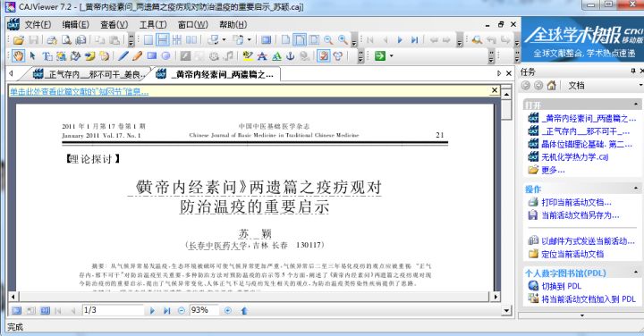644x336 pixels.
Task: Click 切换到 PDL link
Action: click(x=562, y=286)
